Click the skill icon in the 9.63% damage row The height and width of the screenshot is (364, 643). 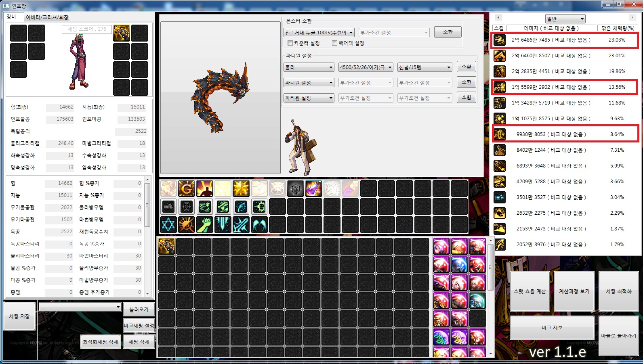click(x=500, y=119)
